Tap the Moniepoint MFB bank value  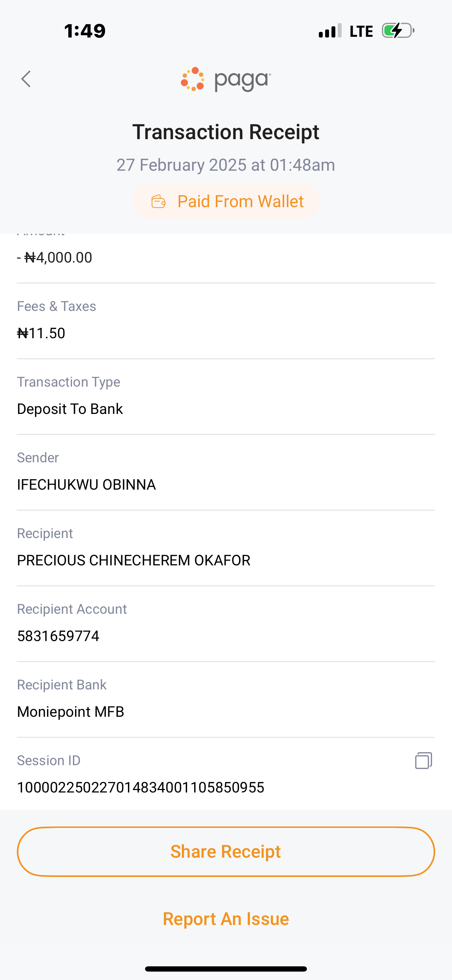[x=71, y=712]
